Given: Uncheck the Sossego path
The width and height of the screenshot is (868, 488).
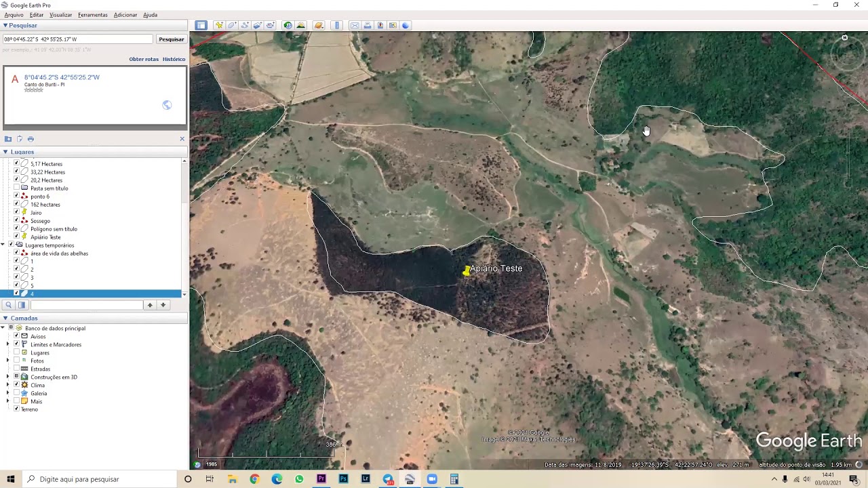Looking at the screenshot, I should [17, 220].
